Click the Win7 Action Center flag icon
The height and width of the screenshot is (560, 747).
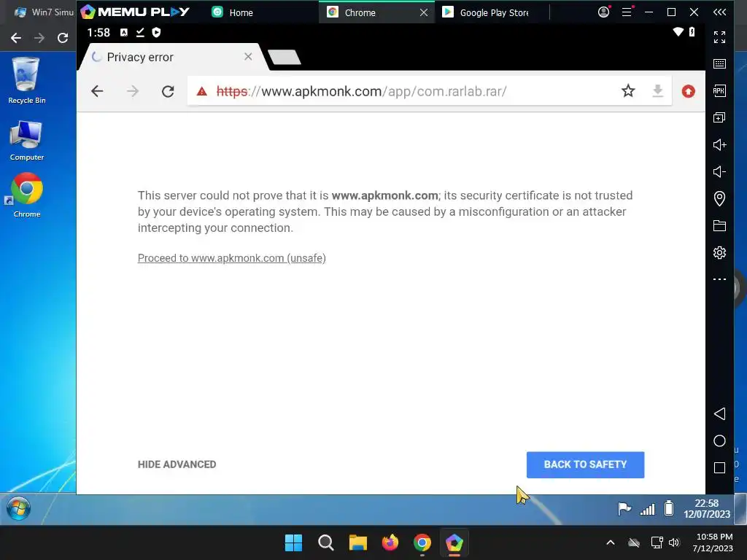pos(624,509)
